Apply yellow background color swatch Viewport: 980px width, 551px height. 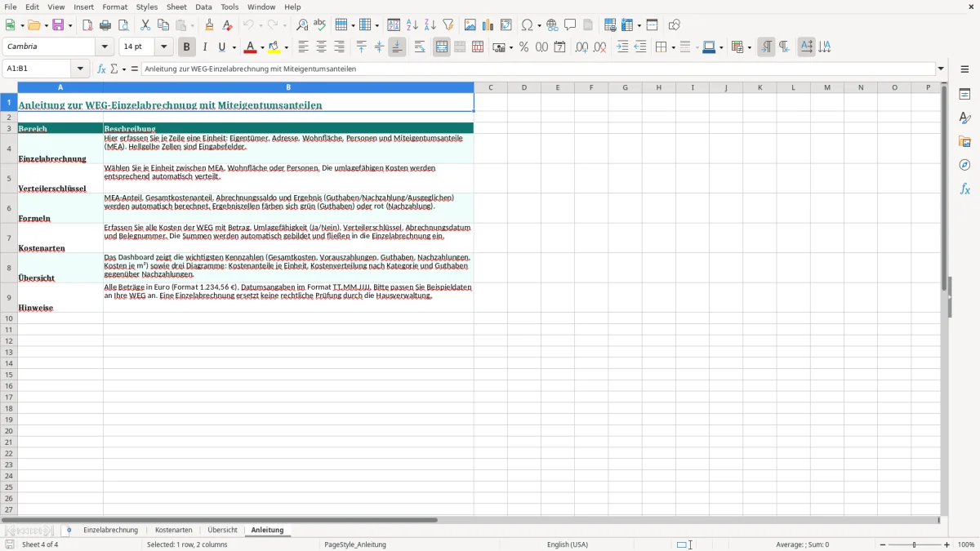coord(274,47)
